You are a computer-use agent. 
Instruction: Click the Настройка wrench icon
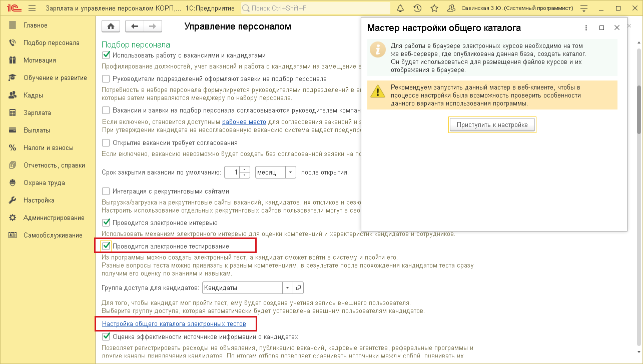(13, 200)
